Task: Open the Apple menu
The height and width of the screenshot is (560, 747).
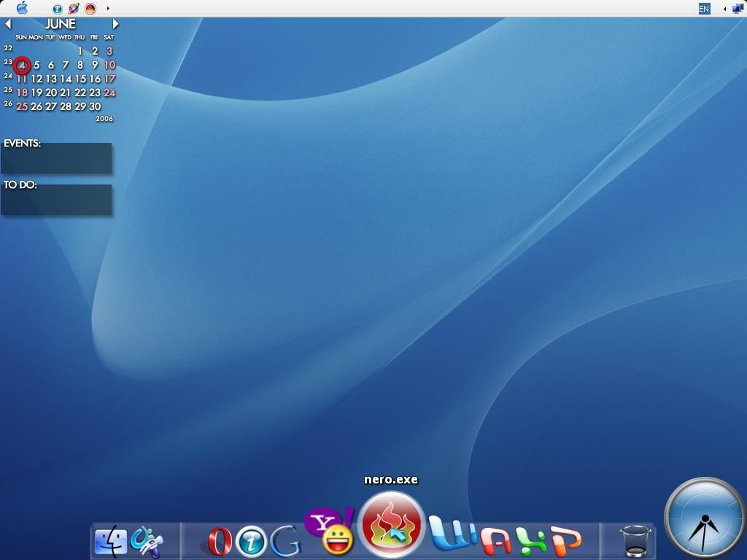Action: tap(22, 9)
